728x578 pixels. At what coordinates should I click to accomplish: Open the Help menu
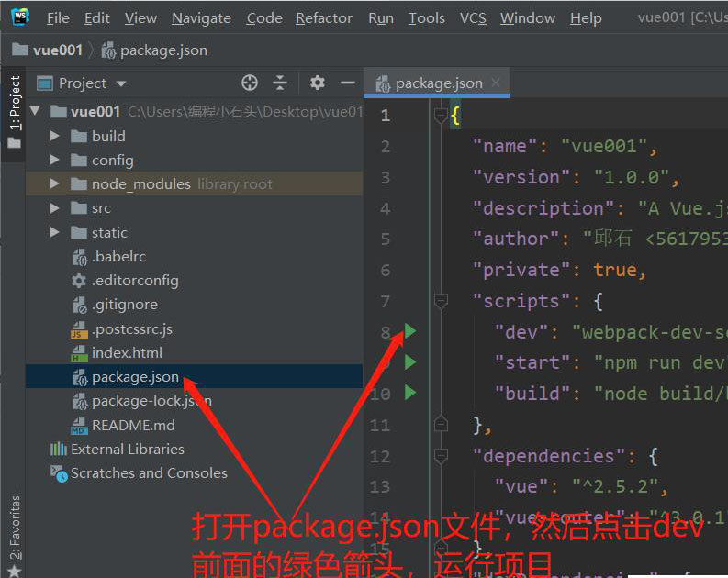(586, 18)
